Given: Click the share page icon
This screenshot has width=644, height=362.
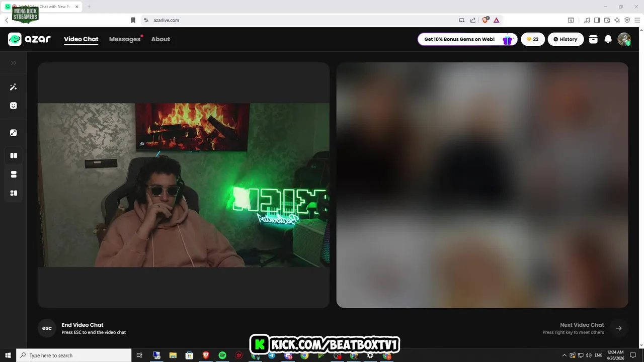Looking at the screenshot, I should (x=473, y=20).
